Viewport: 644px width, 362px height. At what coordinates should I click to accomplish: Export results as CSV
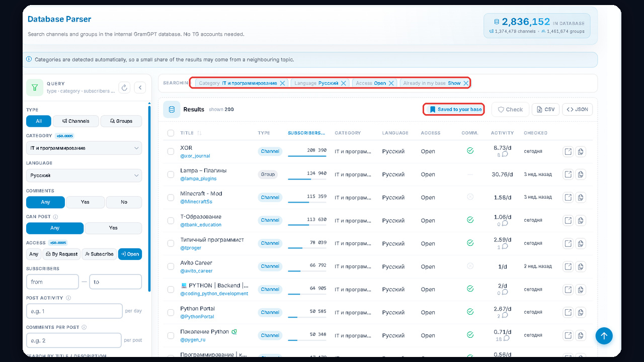click(545, 110)
